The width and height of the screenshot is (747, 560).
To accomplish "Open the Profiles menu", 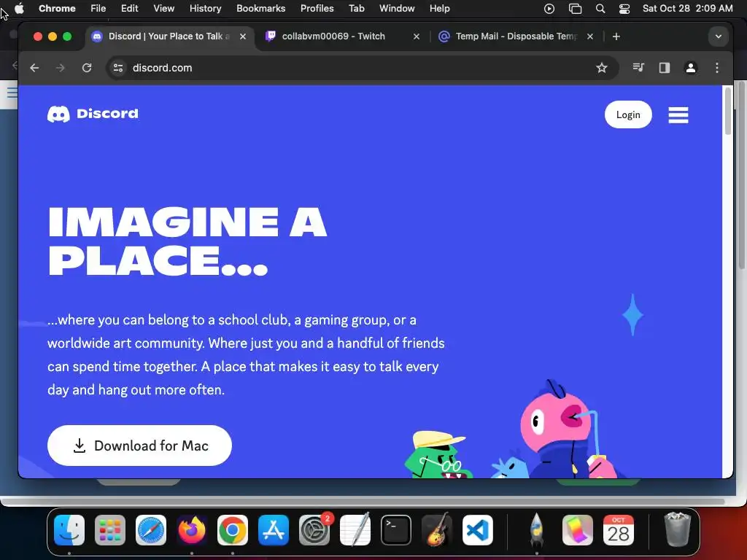I will coord(317,9).
